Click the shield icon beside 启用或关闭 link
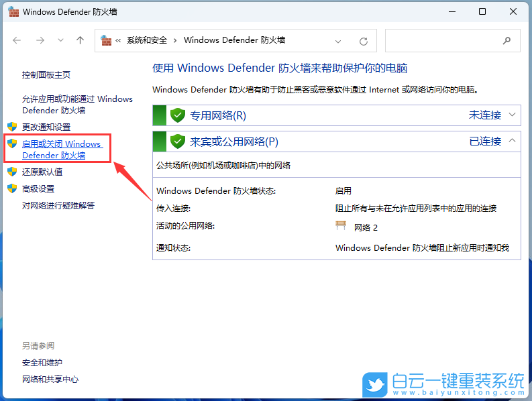This screenshot has height=401, width=532. click(12, 144)
